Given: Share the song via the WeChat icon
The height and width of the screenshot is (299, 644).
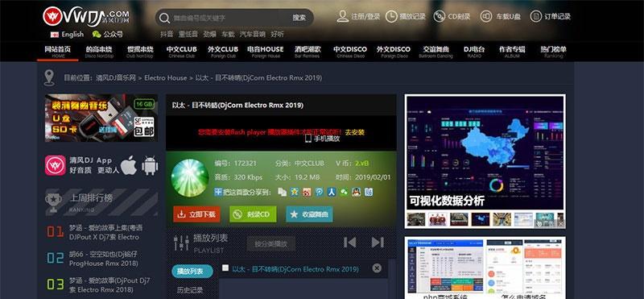Looking at the screenshot, I should click(x=344, y=192).
